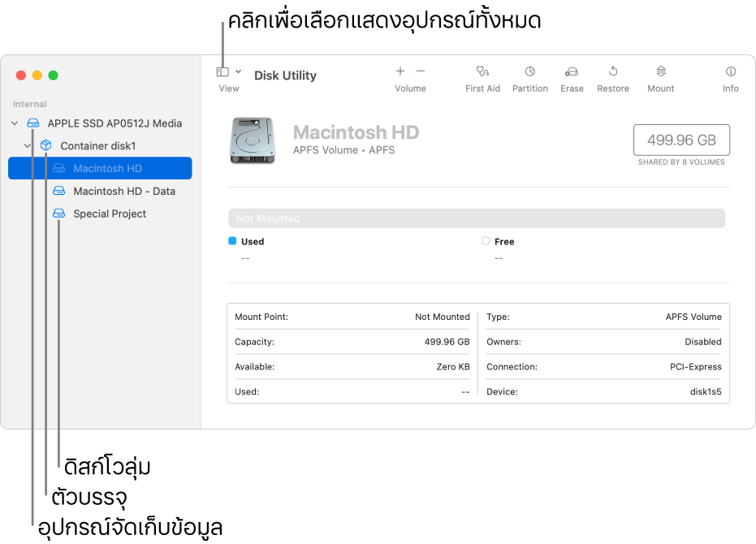Click the 499.96 GB capacity box

[x=681, y=140]
